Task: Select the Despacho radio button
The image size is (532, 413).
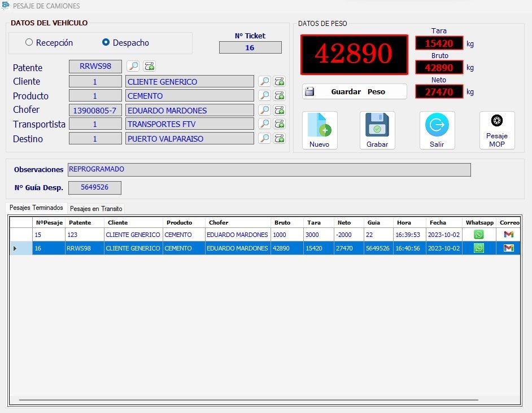Action: tap(106, 42)
